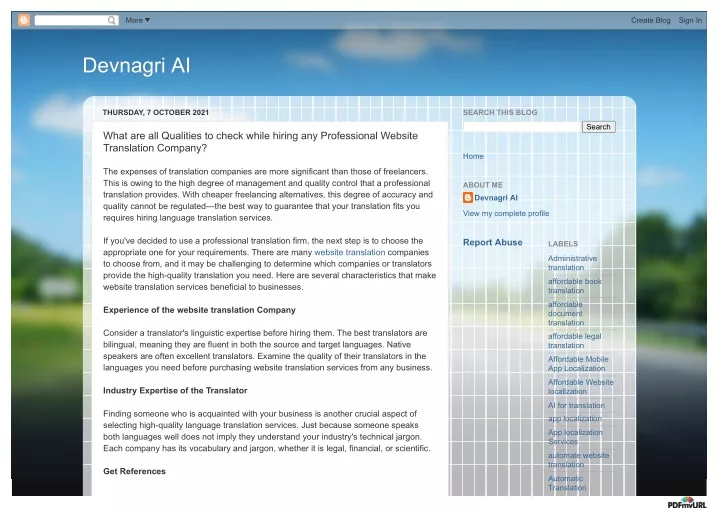Open the More dropdown in navbar
Viewport: 719px width, 508px height.
138,20
